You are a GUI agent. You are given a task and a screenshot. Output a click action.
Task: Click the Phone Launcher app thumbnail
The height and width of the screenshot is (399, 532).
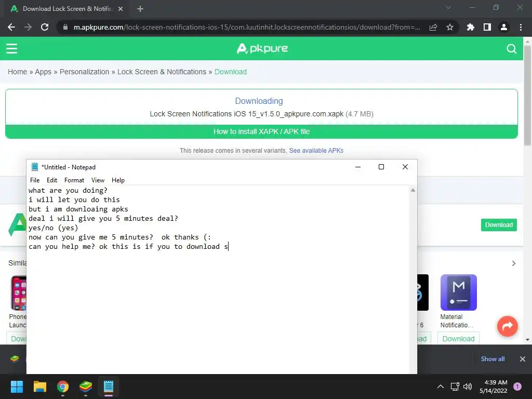(18, 293)
